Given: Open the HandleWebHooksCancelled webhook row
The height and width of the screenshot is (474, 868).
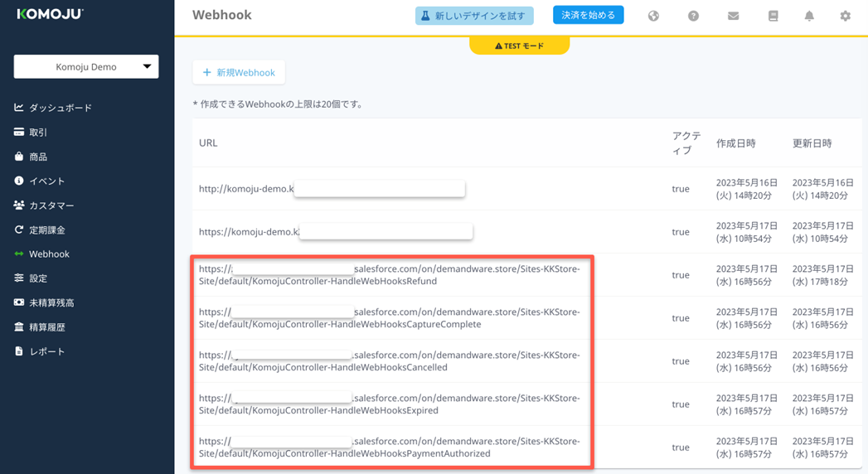Looking at the screenshot, I should (x=390, y=361).
